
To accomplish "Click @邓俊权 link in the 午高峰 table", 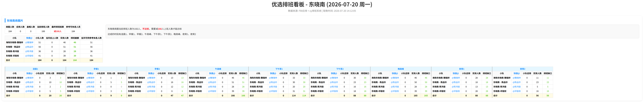I will [212, 91].
